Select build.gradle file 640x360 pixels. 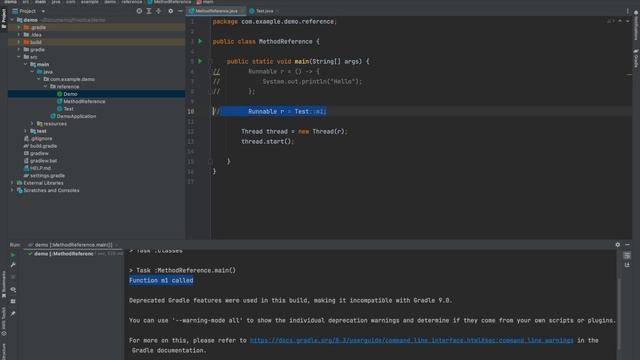pyautogui.click(x=40, y=146)
